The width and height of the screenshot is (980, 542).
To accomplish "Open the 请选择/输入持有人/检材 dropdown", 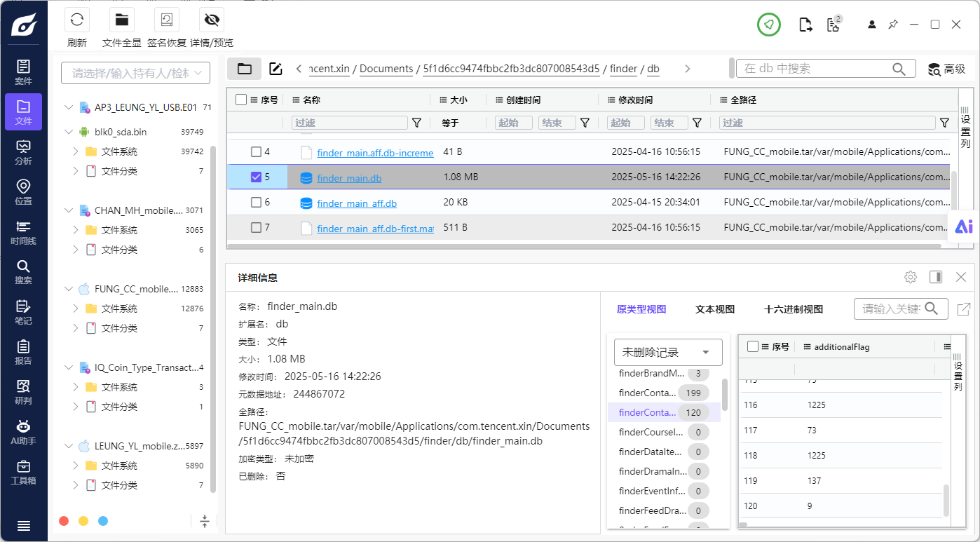I will 136,73.
